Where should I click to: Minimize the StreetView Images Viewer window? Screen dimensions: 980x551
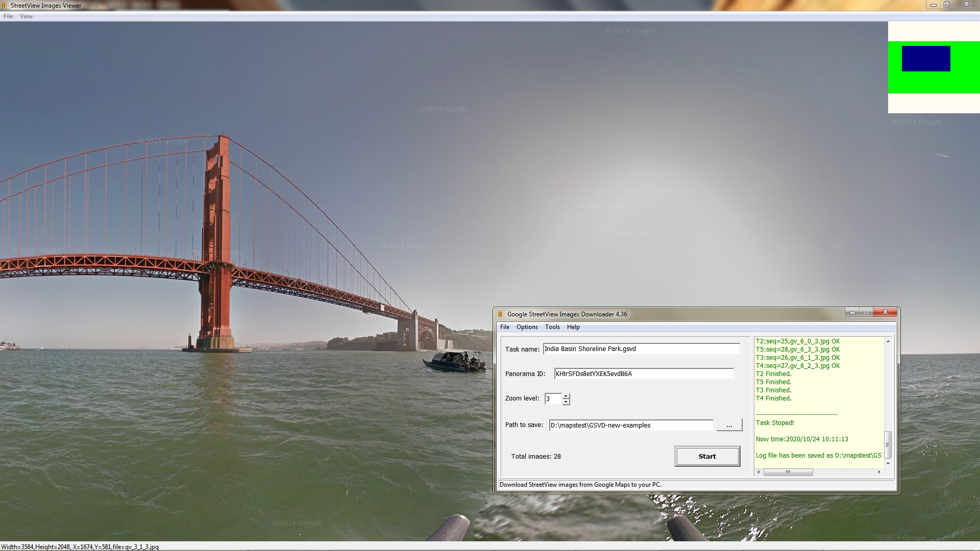(933, 5)
